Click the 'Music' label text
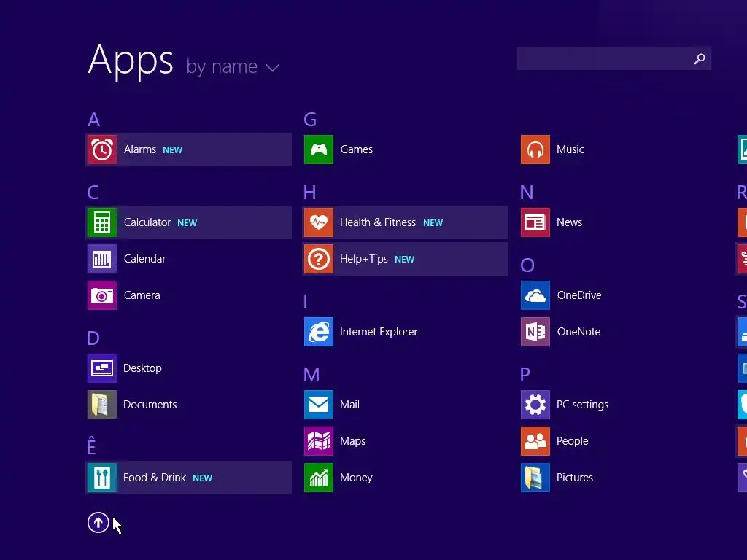 [x=570, y=149]
